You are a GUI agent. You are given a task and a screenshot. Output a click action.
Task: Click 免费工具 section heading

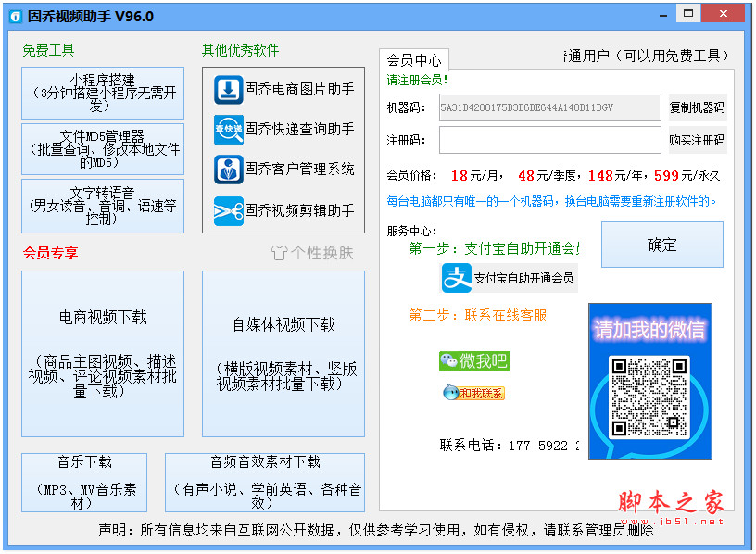(x=48, y=50)
